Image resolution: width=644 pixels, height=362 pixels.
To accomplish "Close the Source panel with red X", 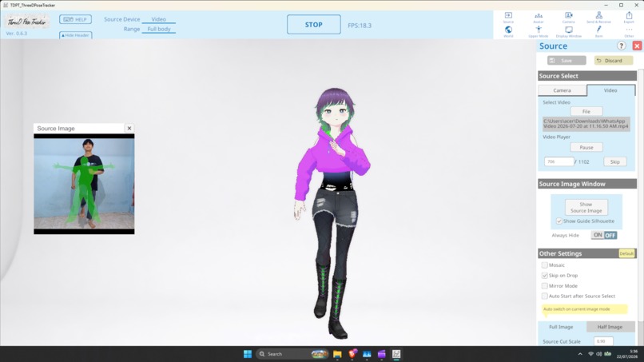I will [x=637, y=46].
